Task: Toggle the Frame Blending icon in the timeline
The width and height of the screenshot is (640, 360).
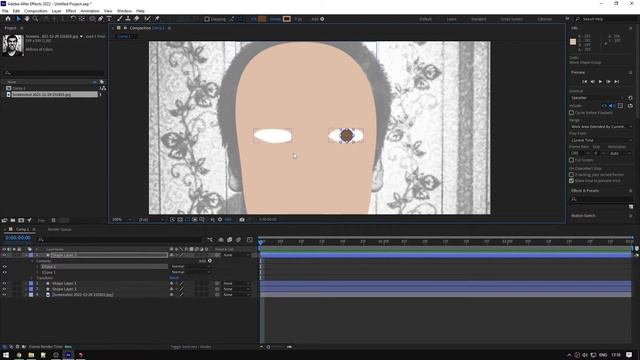Action: [x=229, y=240]
